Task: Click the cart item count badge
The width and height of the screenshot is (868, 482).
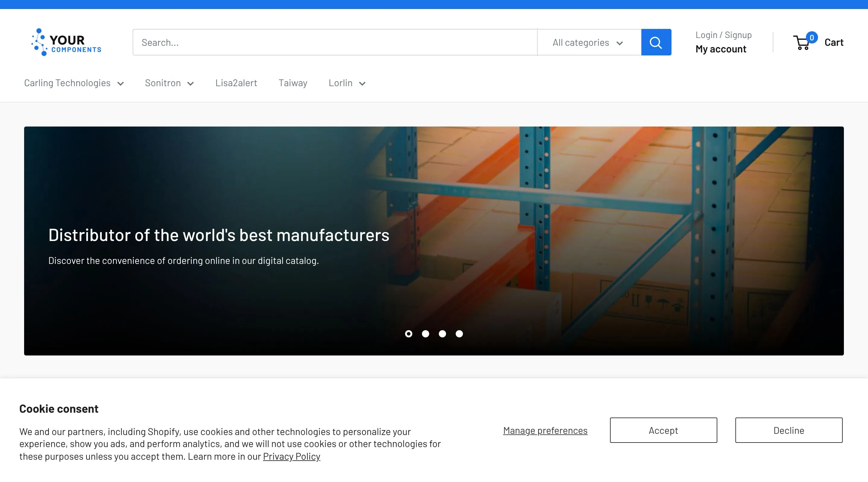Action: 812,37
